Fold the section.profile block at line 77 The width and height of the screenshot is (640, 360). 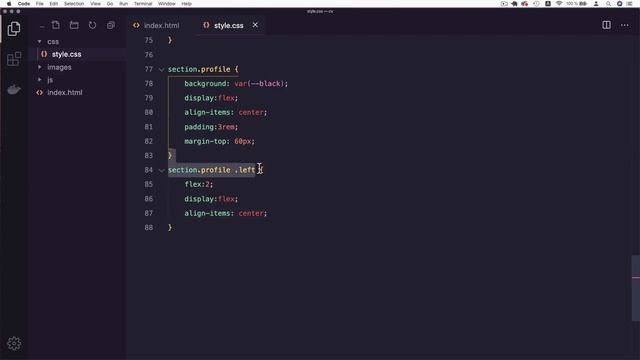(x=161, y=70)
